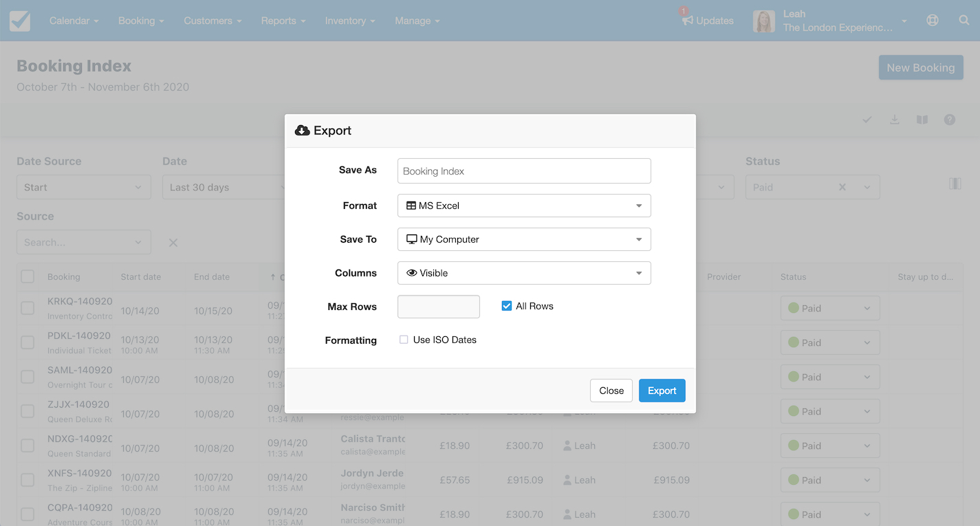Open the Calendar menu
The height and width of the screenshot is (526, 980).
point(74,21)
